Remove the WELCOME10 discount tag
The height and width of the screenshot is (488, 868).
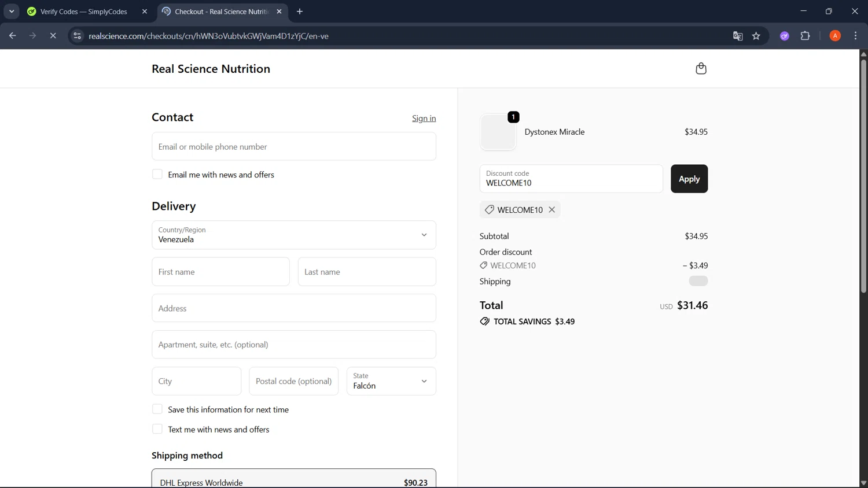(552, 210)
